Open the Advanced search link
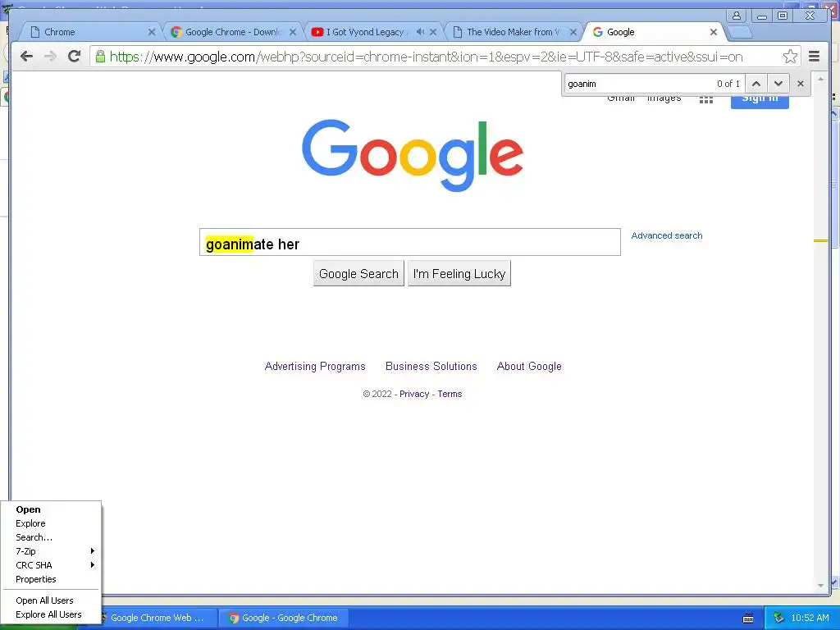The image size is (840, 630). pyautogui.click(x=666, y=235)
